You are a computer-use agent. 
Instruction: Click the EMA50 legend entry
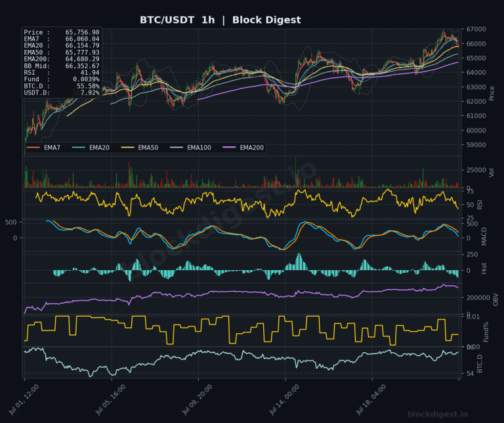tap(140, 148)
